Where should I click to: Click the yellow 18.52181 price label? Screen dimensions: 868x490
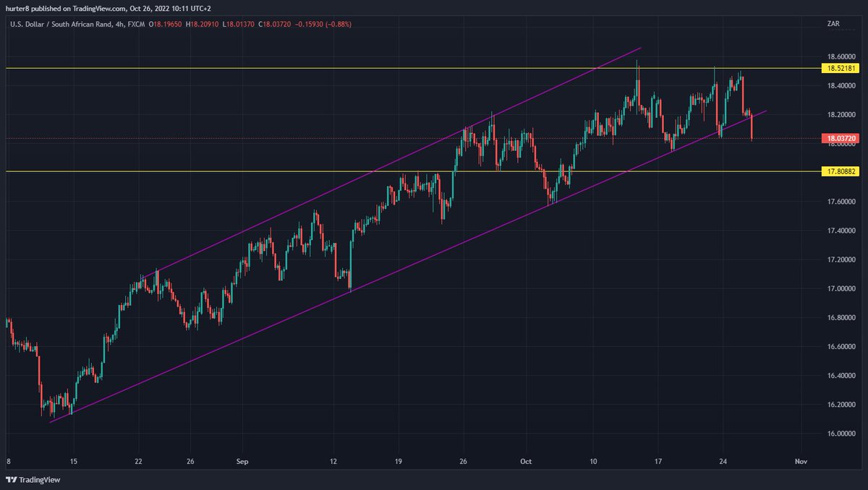839,68
